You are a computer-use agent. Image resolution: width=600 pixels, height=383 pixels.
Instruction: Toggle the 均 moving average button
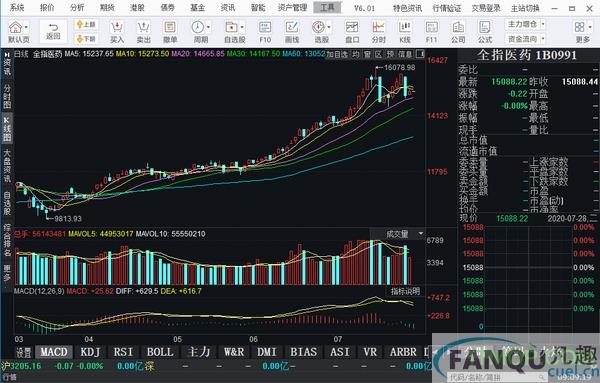click(x=356, y=54)
